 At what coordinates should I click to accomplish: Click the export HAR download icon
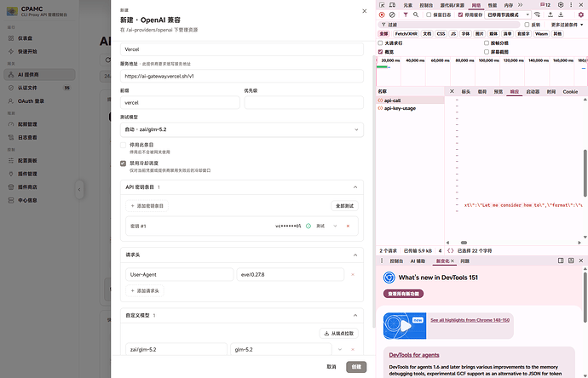561,14
